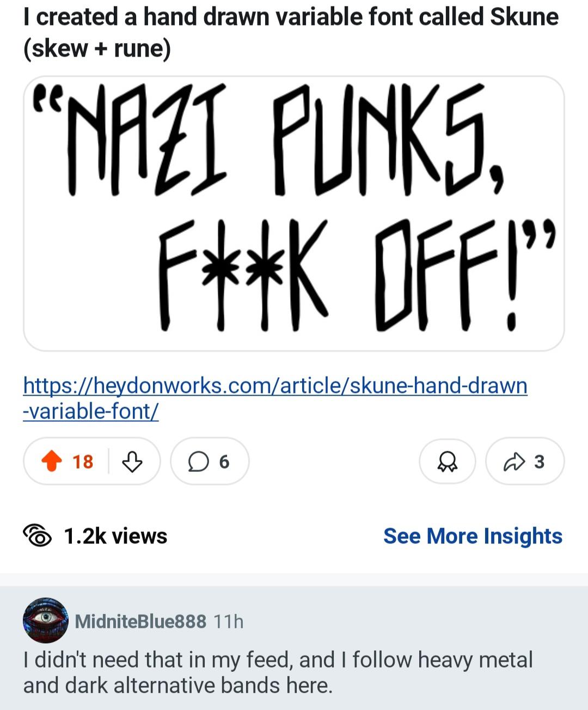The height and width of the screenshot is (710, 588).
Task: Open the Skune font sample image
Action: (294, 214)
